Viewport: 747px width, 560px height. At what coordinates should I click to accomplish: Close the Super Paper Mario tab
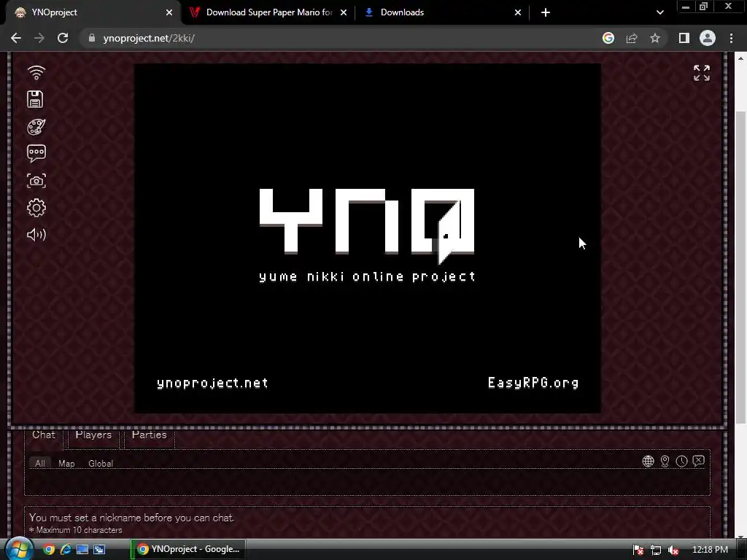click(x=344, y=12)
